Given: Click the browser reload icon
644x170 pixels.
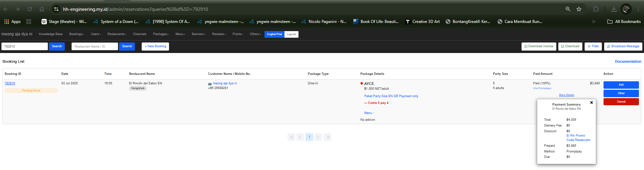Looking at the screenshot, I should tap(30, 9).
